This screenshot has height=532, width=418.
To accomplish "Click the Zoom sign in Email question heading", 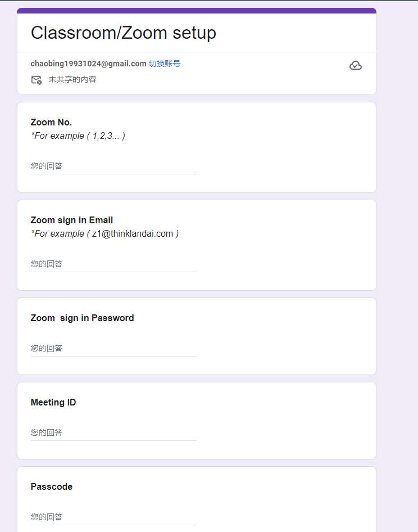I will click(x=71, y=220).
